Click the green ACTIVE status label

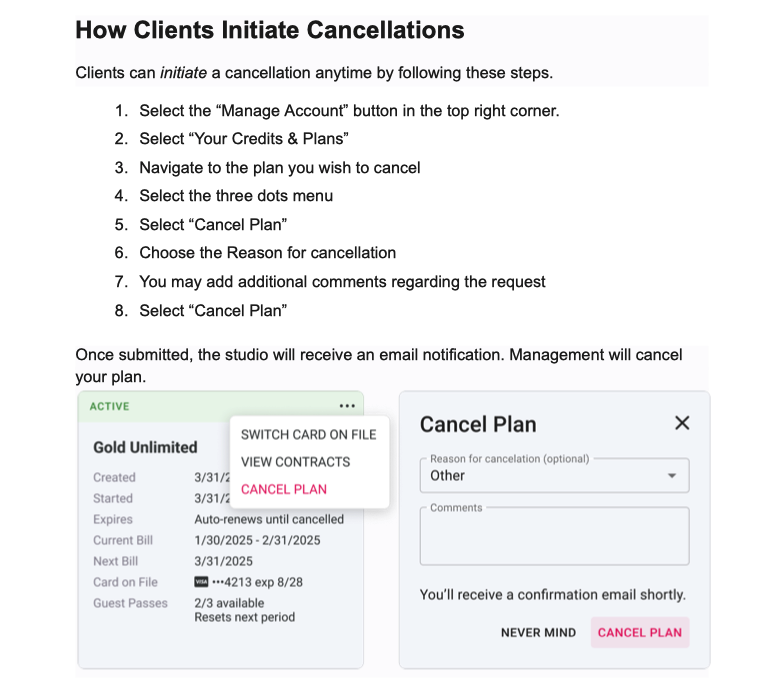[x=109, y=407]
